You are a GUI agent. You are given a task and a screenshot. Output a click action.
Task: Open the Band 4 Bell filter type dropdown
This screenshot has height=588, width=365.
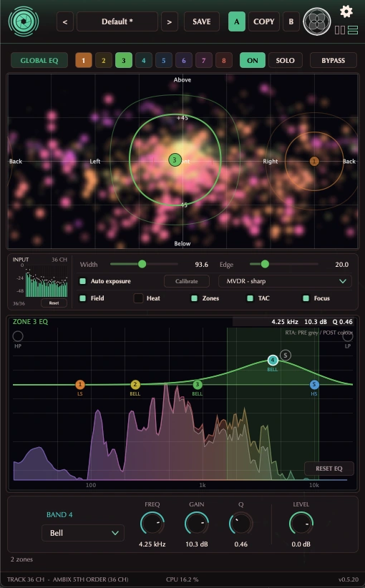coord(82,533)
